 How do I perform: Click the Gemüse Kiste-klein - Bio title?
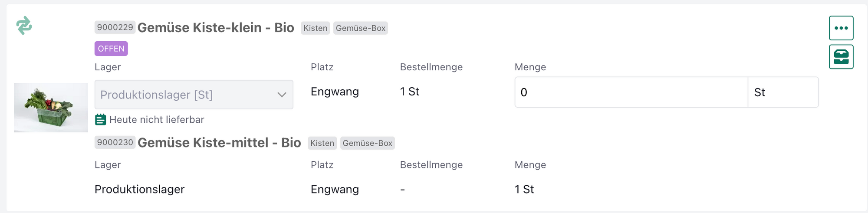216,28
